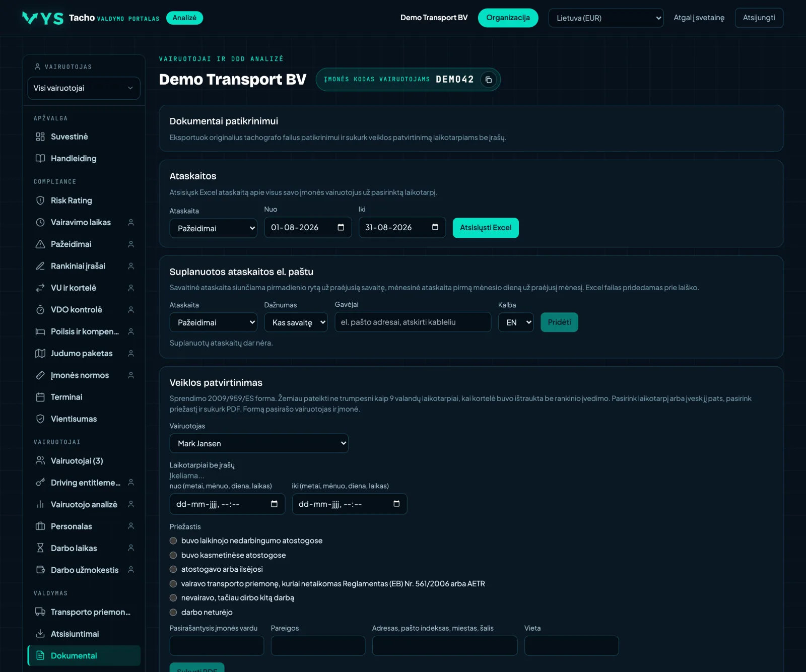Open the Kalba EN language dropdown
The height and width of the screenshot is (672, 806).
(x=516, y=322)
